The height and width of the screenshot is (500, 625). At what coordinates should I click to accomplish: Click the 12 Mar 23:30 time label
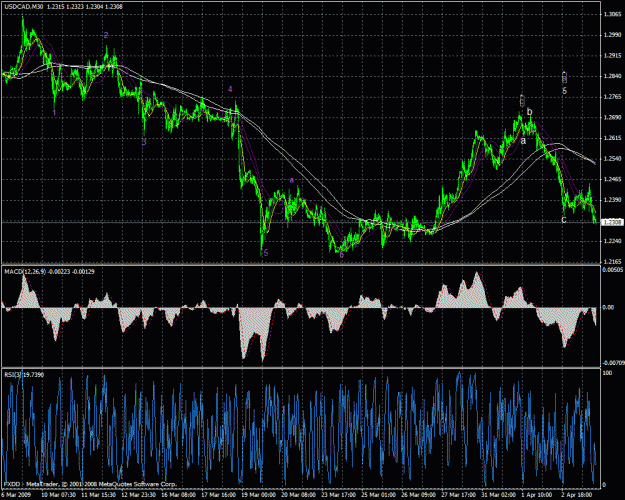pos(137,494)
